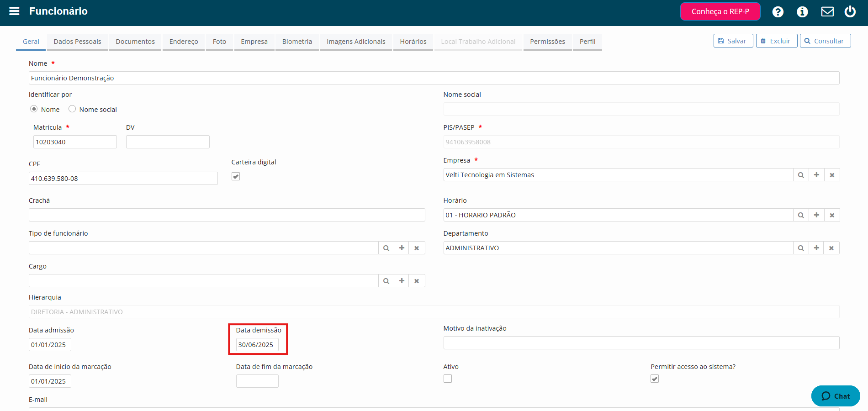Viewport: 868px width, 411px height.
Task: Click the Empresa text field
Action: [x=618, y=175]
